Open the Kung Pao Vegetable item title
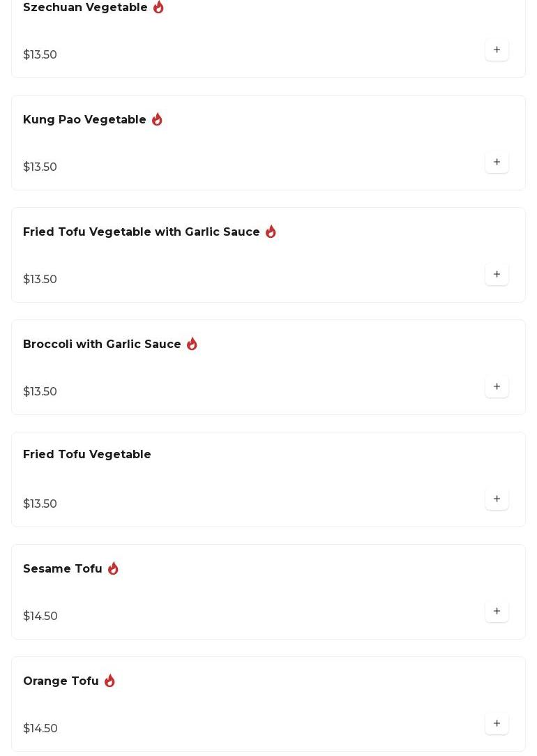Viewport: 537px width, 756px height. tap(84, 120)
